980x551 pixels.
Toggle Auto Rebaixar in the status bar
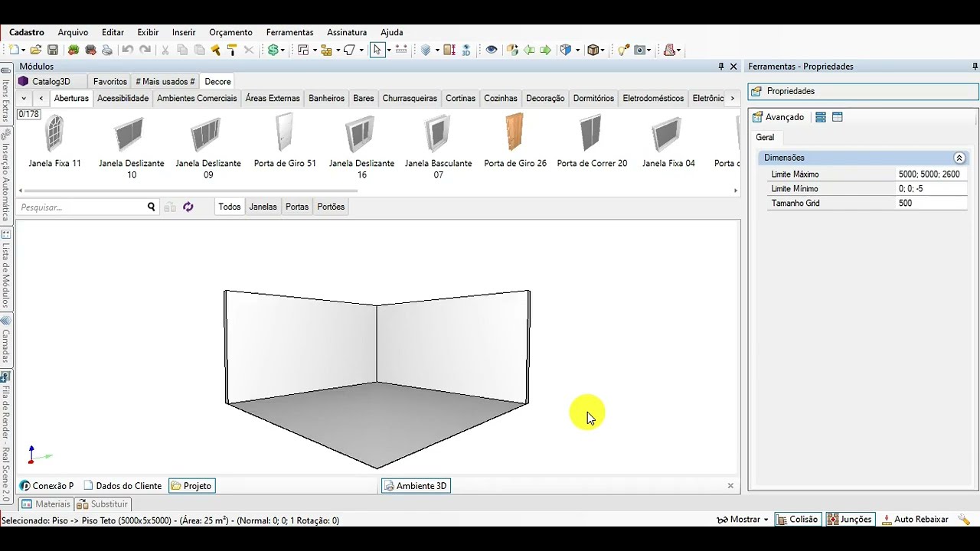pyautogui.click(x=915, y=520)
